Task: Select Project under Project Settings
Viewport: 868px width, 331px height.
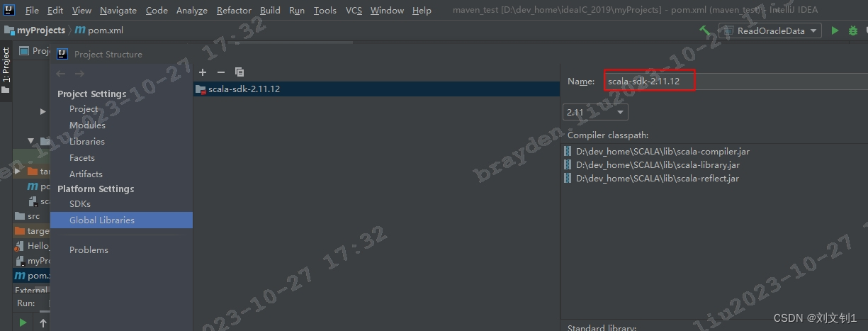Action: point(84,109)
